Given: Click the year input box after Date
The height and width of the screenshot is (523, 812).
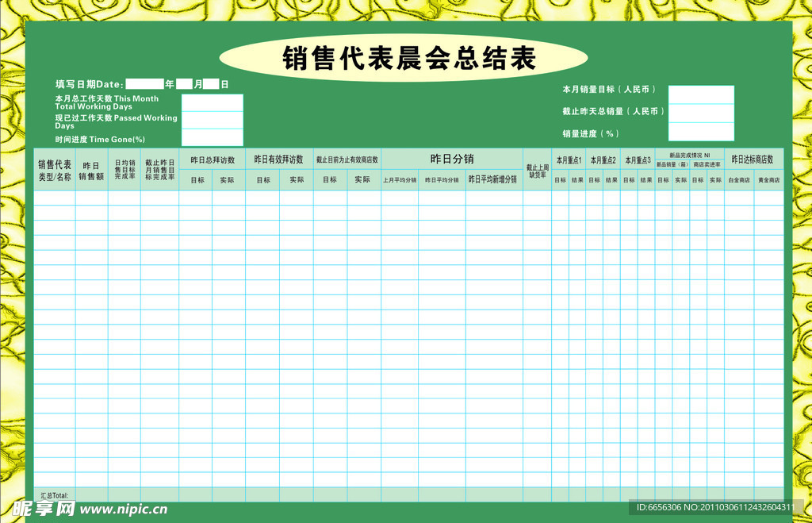Looking at the screenshot, I should 144,84.
